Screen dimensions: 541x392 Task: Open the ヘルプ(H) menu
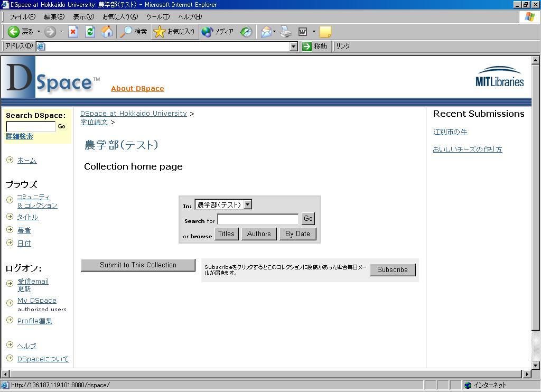pos(190,16)
